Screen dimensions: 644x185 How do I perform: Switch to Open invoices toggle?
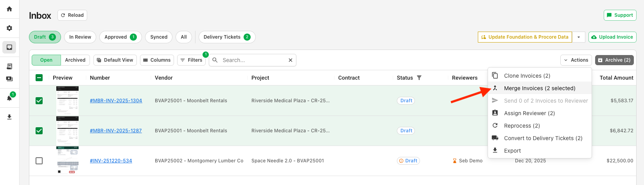(46, 60)
